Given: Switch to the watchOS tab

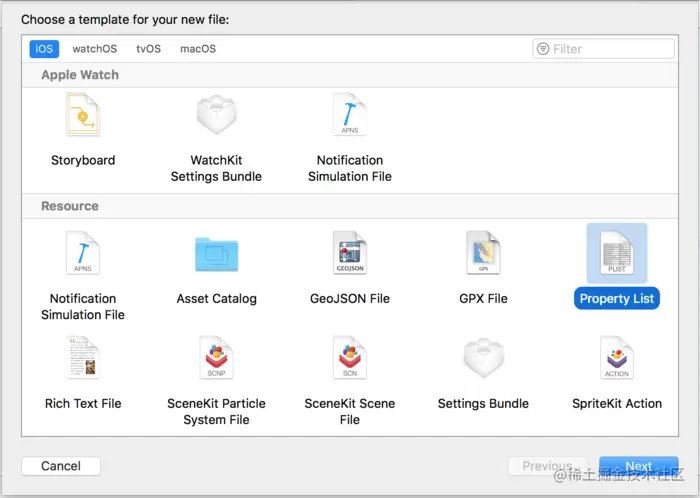Looking at the screenshot, I should [95, 49].
